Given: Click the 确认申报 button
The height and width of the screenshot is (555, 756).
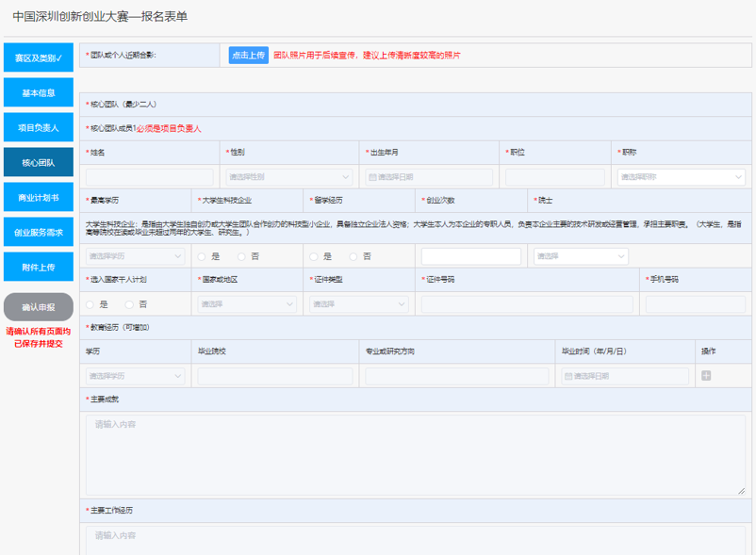Looking at the screenshot, I should coord(39,307).
